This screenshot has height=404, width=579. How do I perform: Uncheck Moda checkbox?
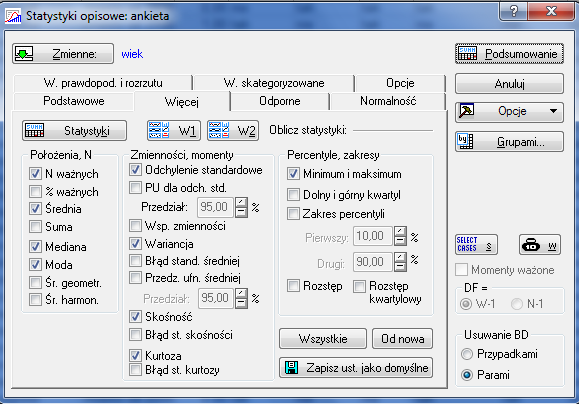(x=35, y=264)
